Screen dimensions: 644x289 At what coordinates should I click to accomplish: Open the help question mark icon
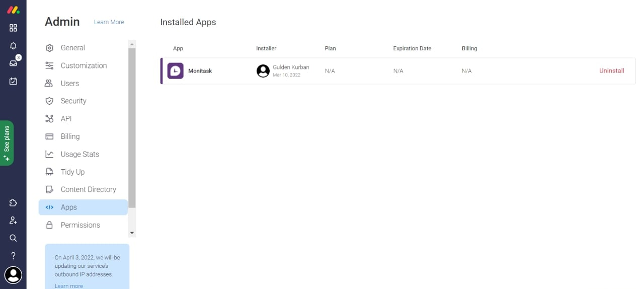coord(13,256)
